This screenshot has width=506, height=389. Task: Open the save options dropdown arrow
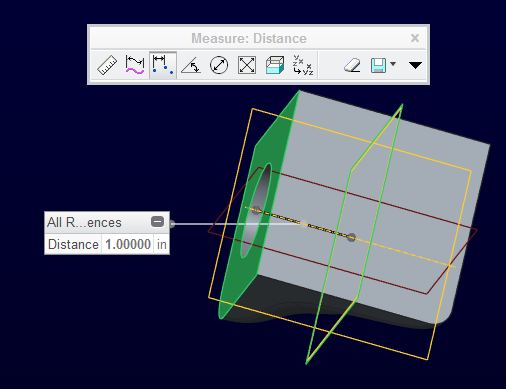tap(393, 64)
